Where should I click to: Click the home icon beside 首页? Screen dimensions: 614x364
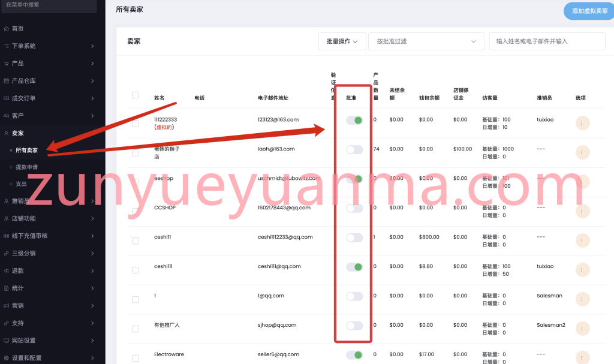click(x=6, y=29)
